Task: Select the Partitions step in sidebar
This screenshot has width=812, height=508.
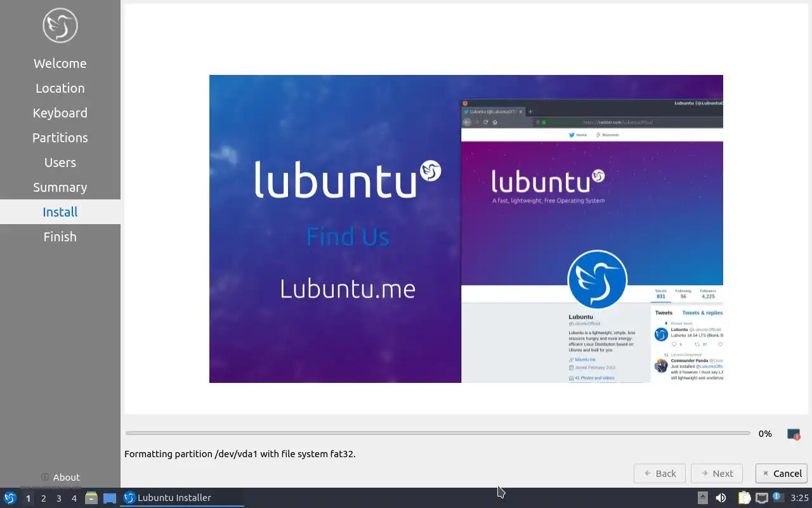Action: pos(60,138)
